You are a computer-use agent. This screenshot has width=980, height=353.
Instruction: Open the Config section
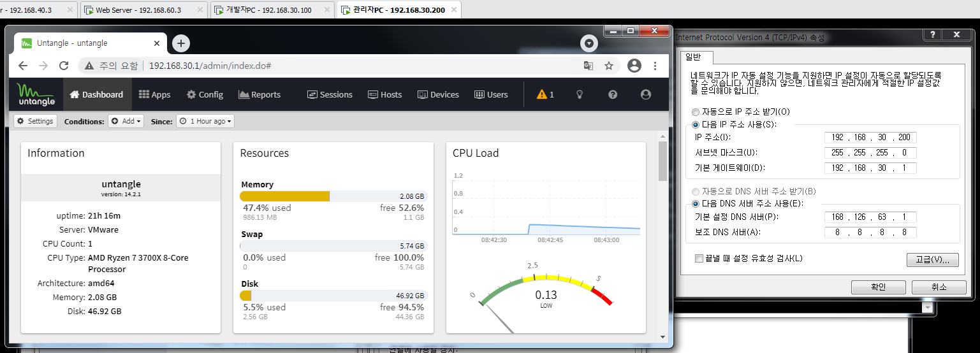pos(205,94)
